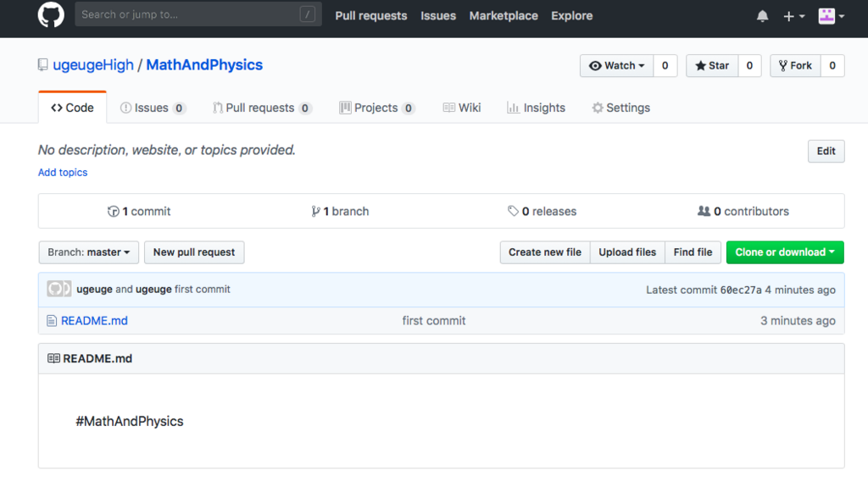
Task: Star the repository
Action: pos(712,66)
